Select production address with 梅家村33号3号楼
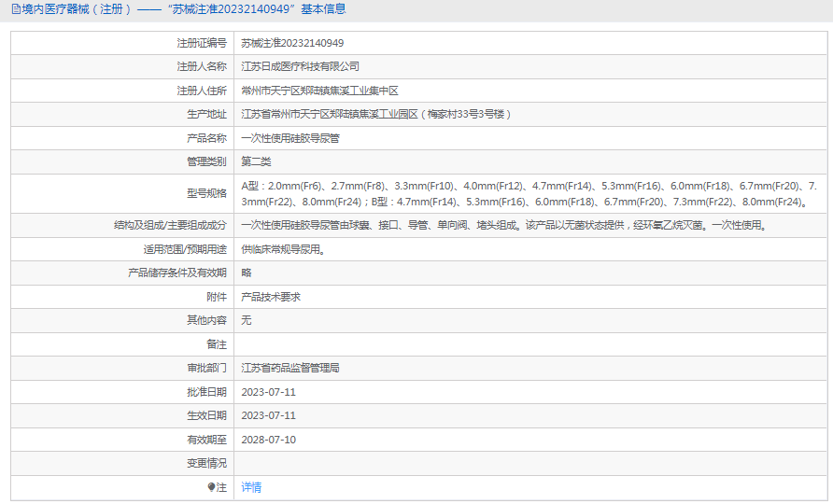The image size is (833, 504). (376, 114)
